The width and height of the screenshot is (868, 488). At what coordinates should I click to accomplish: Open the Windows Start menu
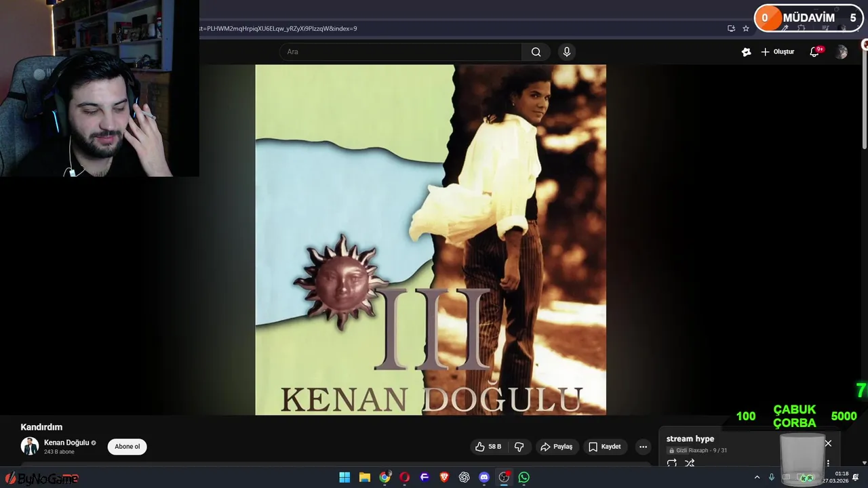click(x=344, y=477)
